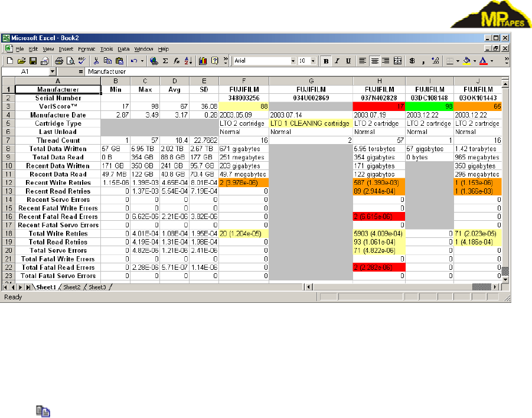Open the Insert menu

pos(66,49)
